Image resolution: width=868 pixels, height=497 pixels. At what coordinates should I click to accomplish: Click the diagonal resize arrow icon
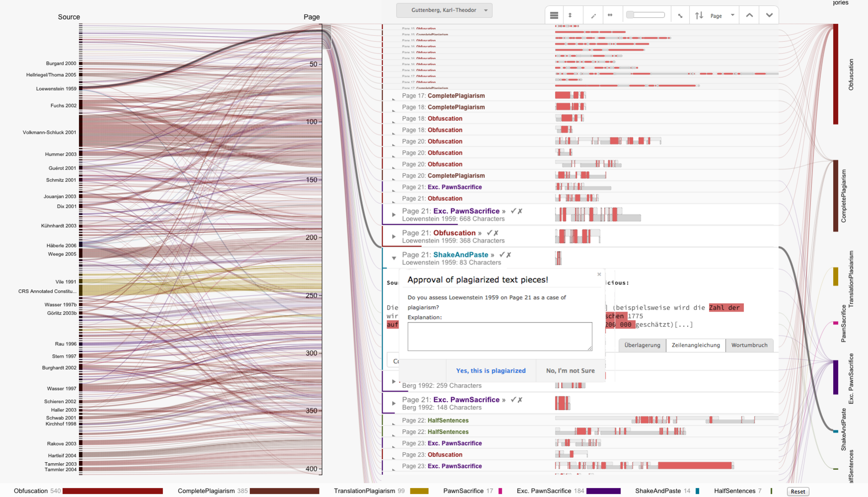click(x=680, y=16)
